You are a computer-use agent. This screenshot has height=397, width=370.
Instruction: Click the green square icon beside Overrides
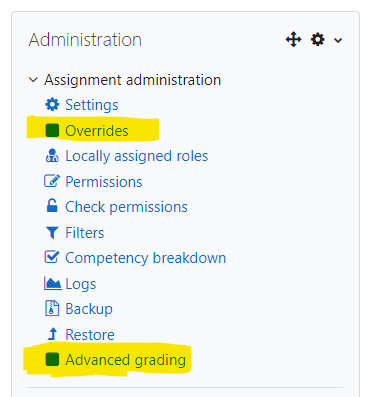52,130
